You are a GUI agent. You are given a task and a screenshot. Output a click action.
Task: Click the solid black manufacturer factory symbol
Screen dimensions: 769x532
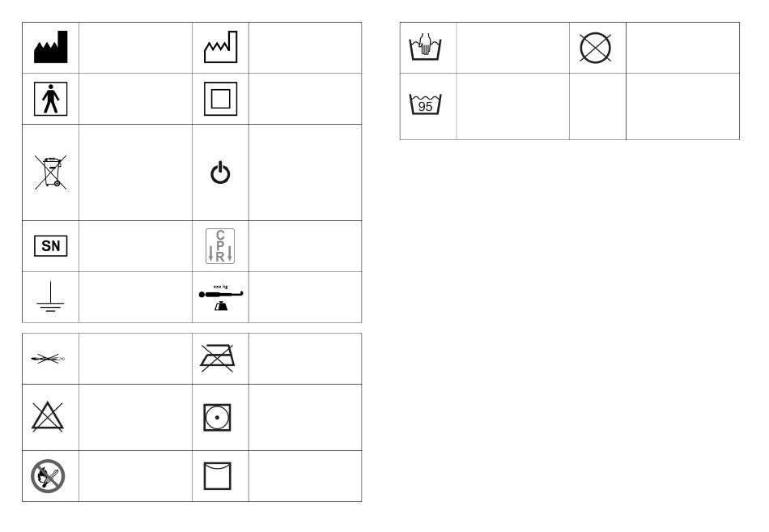(x=50, y=47)
